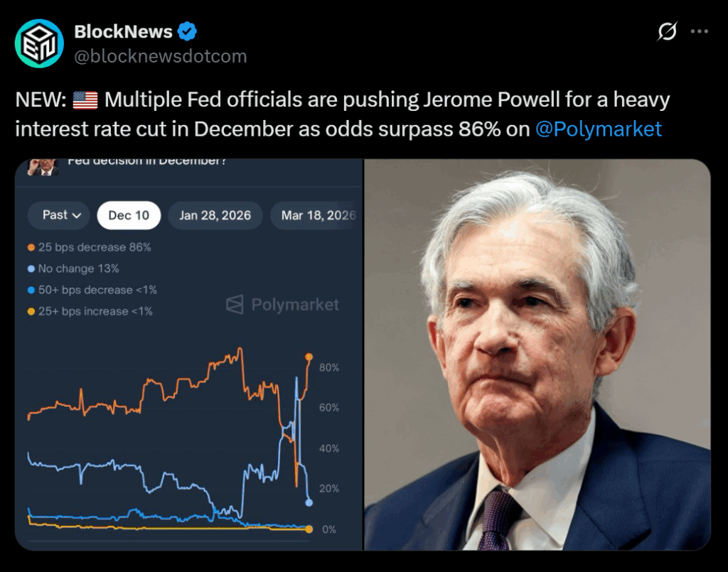Click the orange legend dot for 25 bps decrease
The height and width of the screenshot is (572, 728).
click(31, 248)
